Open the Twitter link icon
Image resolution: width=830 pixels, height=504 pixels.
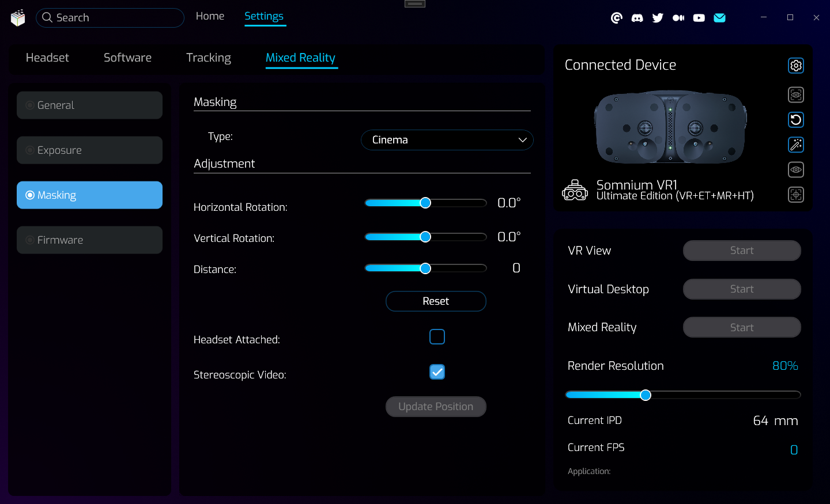pos(658,18)
